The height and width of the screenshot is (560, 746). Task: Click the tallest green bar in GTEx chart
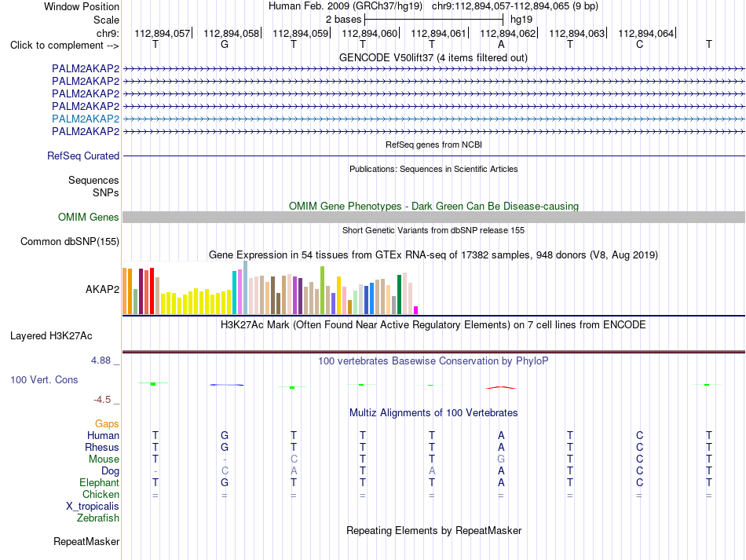point(322,291)
